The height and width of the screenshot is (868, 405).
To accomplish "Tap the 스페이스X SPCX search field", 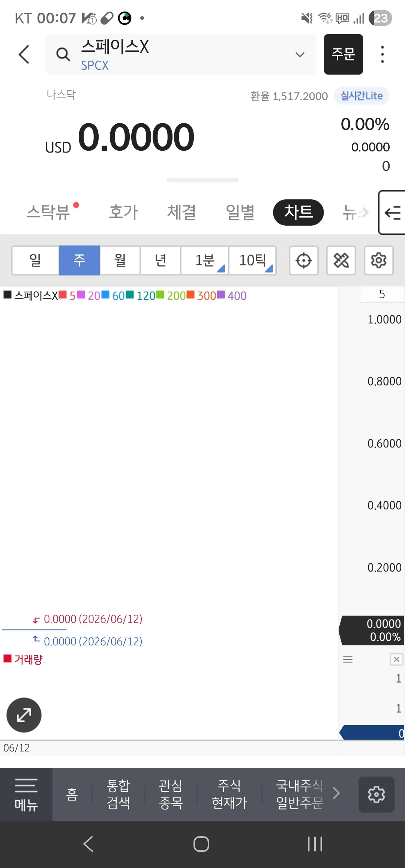I will pyautogui.click(x=181, y=54).
